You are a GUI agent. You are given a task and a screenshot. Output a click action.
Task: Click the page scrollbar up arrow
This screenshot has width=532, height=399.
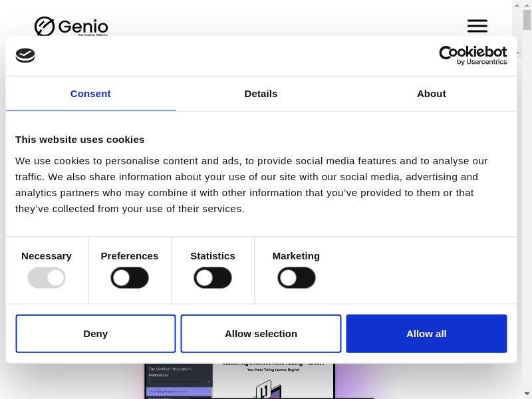pyautogui.click(x=527, y=5)
